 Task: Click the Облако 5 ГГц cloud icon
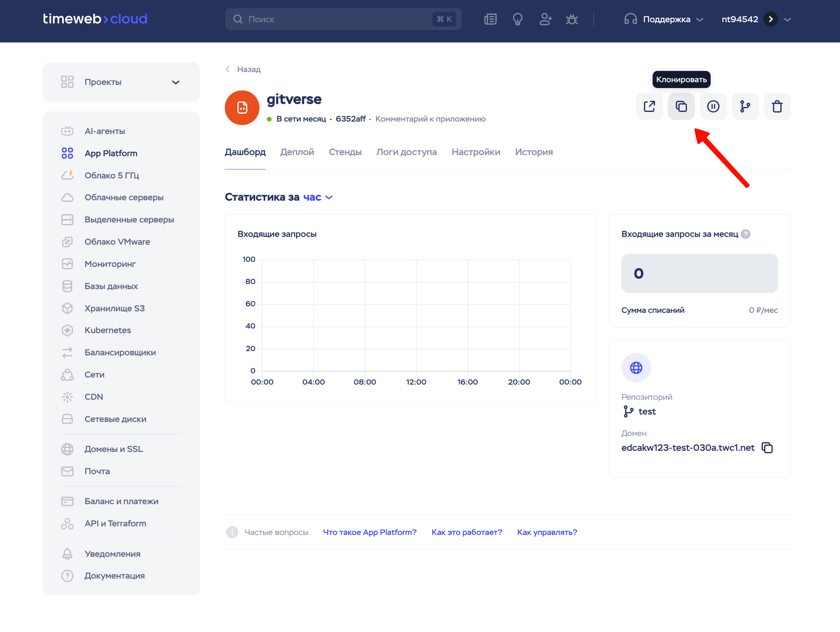(67, 175)
